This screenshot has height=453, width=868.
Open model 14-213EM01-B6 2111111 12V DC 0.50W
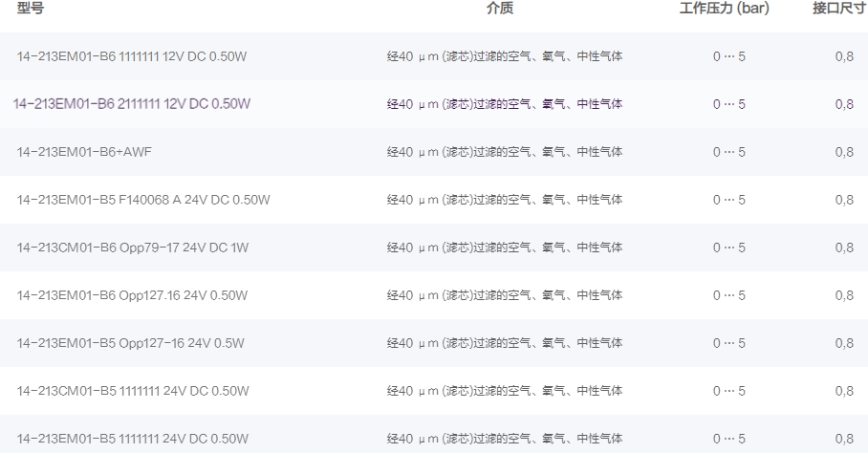pos(132,104)
